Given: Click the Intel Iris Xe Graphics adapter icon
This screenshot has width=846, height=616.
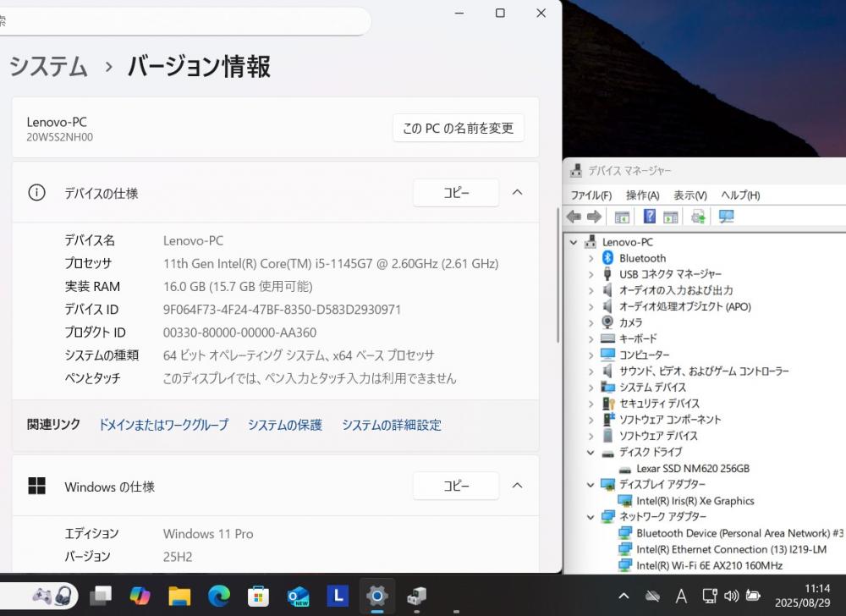Looking at the screenshot, I should pyautogui.click(x=625, y=501).
